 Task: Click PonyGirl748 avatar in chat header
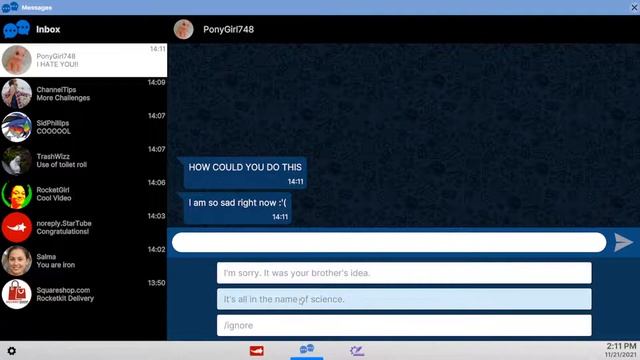[184, 29]
